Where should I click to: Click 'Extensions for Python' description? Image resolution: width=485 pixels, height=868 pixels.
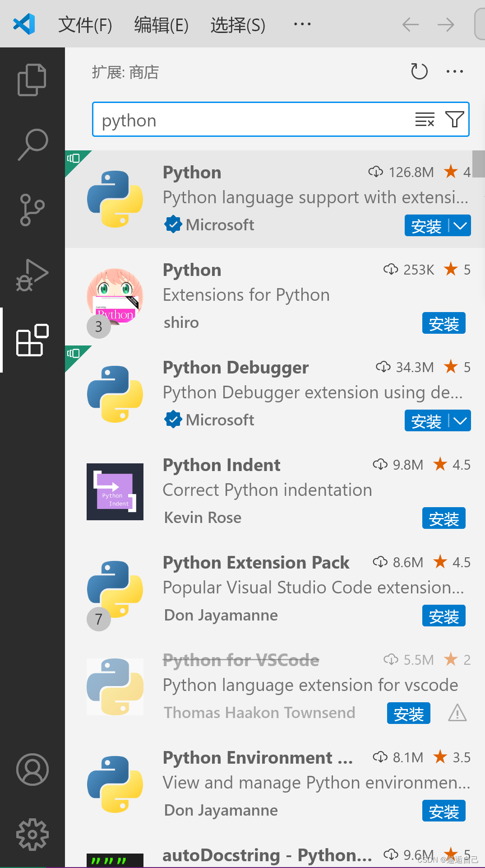[246, 295]
